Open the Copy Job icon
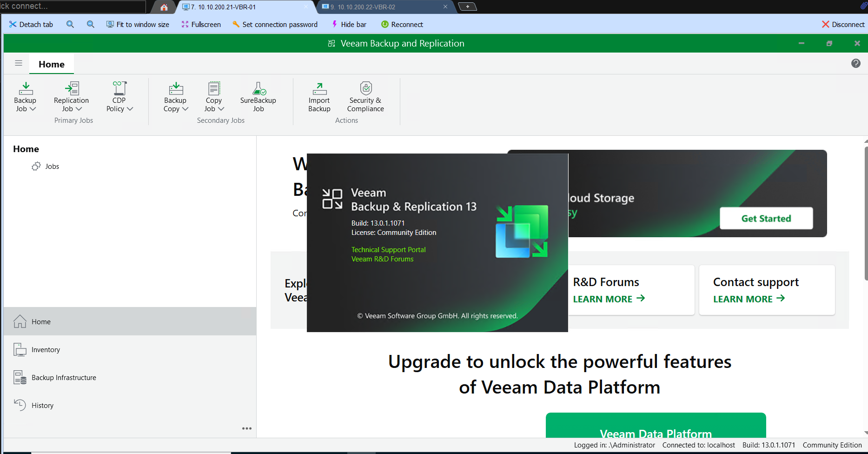Screen dimensions: 868x454 (214, 88)
